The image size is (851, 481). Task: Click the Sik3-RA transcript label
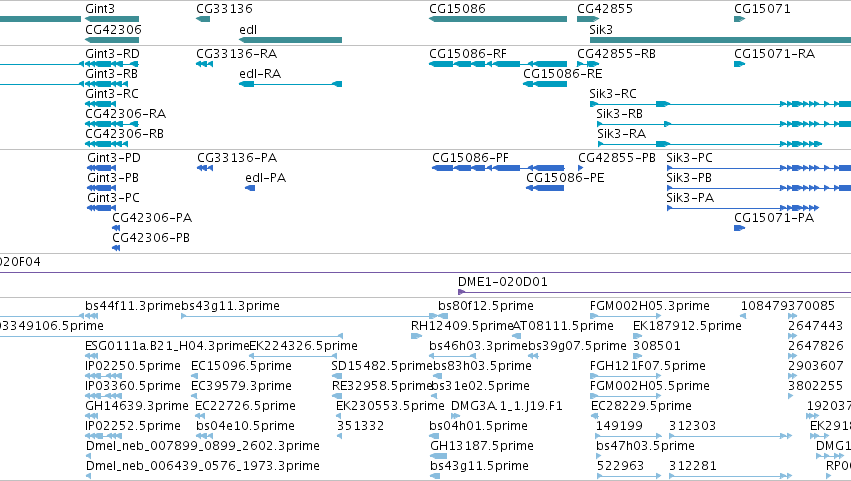click(621, 134)
